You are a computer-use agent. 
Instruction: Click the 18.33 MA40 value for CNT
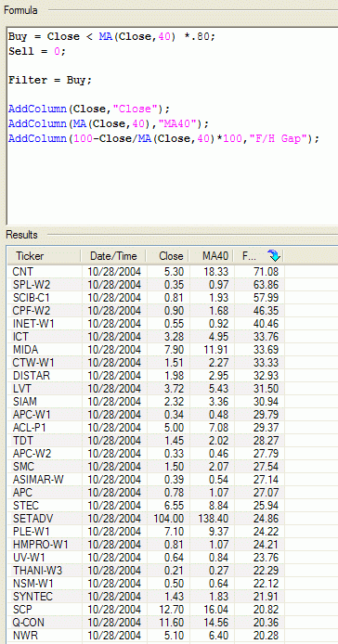point(217,272)
